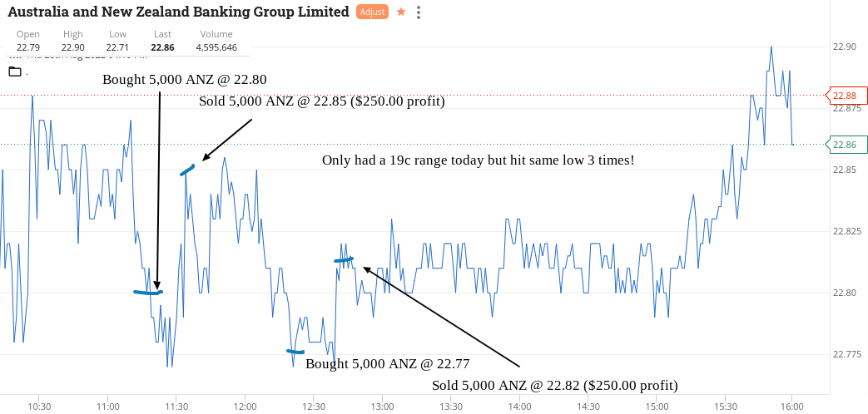
Task: Click the 10:30 label on time axis
Action: (39, 407)
